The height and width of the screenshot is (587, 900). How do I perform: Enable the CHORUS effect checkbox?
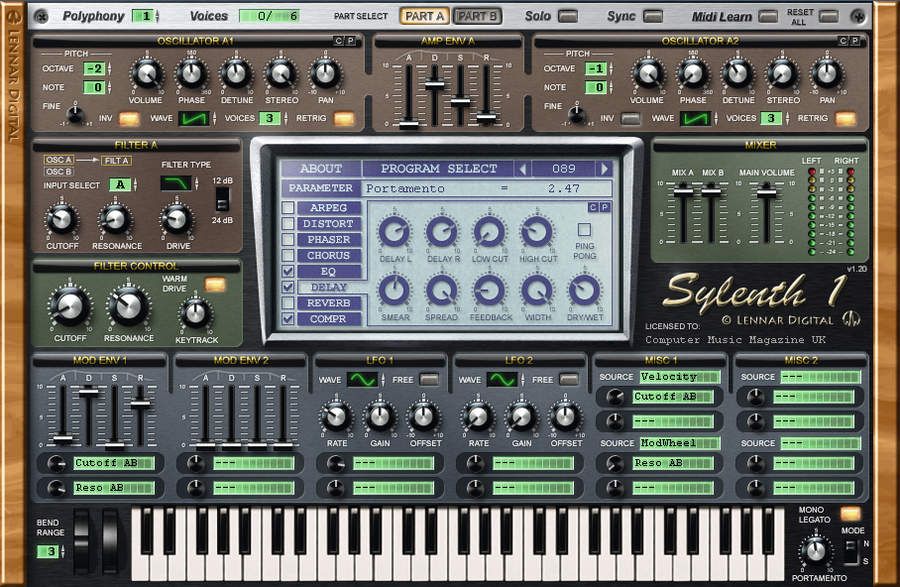point(288,255)
